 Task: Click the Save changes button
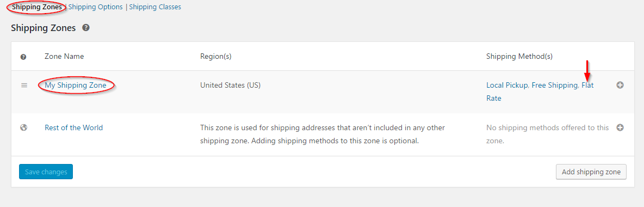tap(46, 172)
